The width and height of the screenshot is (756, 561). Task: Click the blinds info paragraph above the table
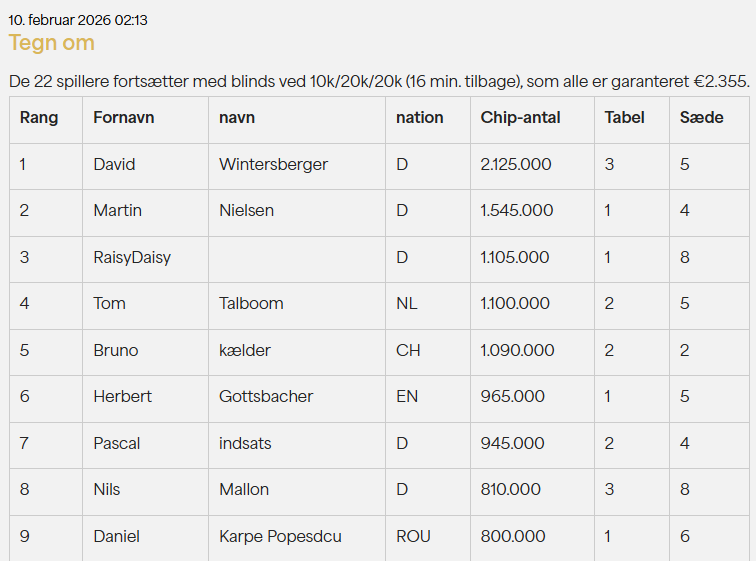point(378,80)
